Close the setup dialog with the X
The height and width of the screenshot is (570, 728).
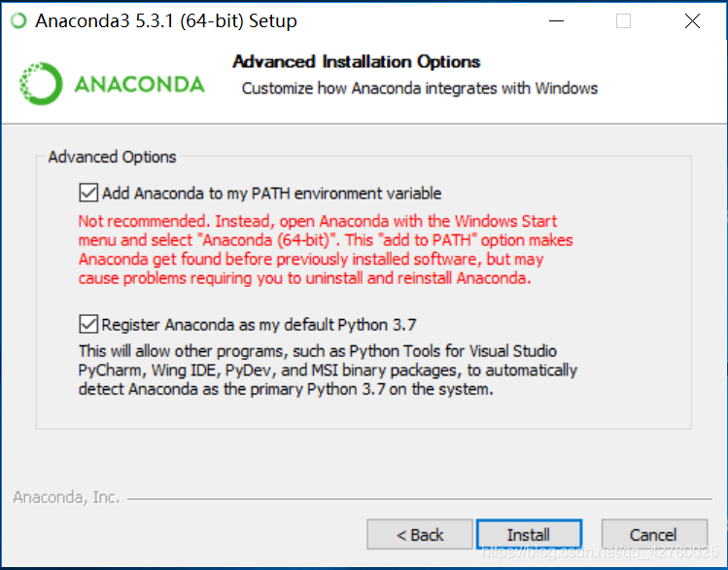point(692,20)
